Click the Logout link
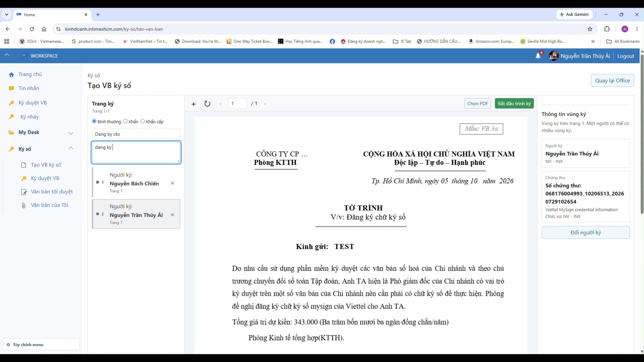The width and height of the screenshot is (644, 362). (626, 56)
